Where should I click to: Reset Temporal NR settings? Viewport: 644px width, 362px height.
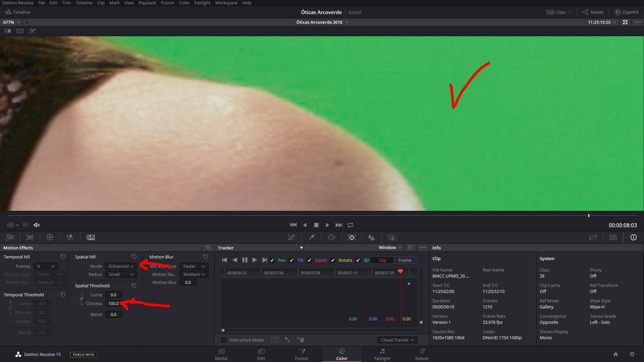[63, 257]
